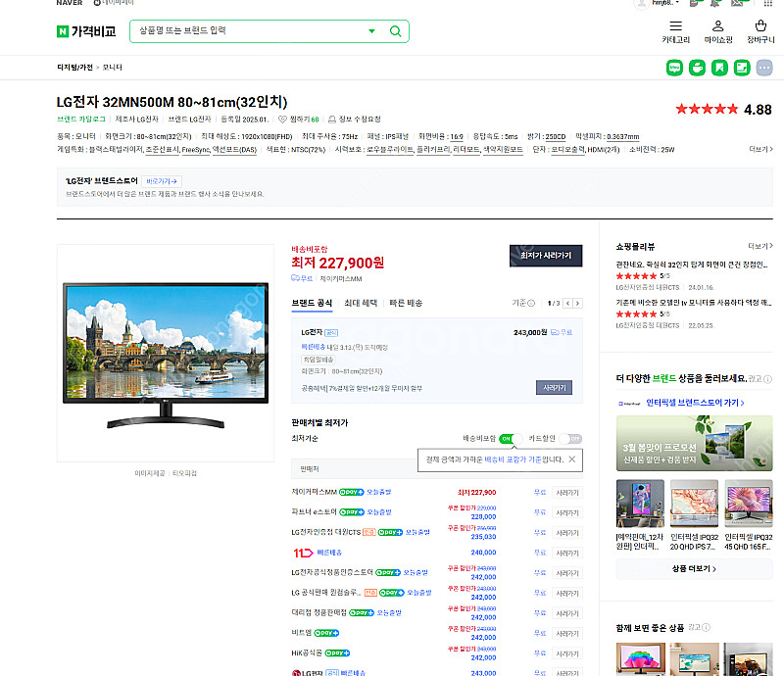Select the 브랜드 공식 tab
The height and width of the screenshot is (676, 784).
[x=312, y=303]
